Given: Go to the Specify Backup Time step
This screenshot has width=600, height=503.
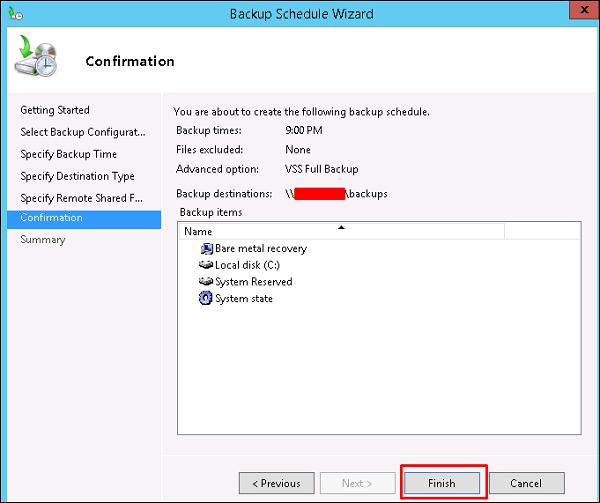Looking at the screenshot, I should point(68,154).
